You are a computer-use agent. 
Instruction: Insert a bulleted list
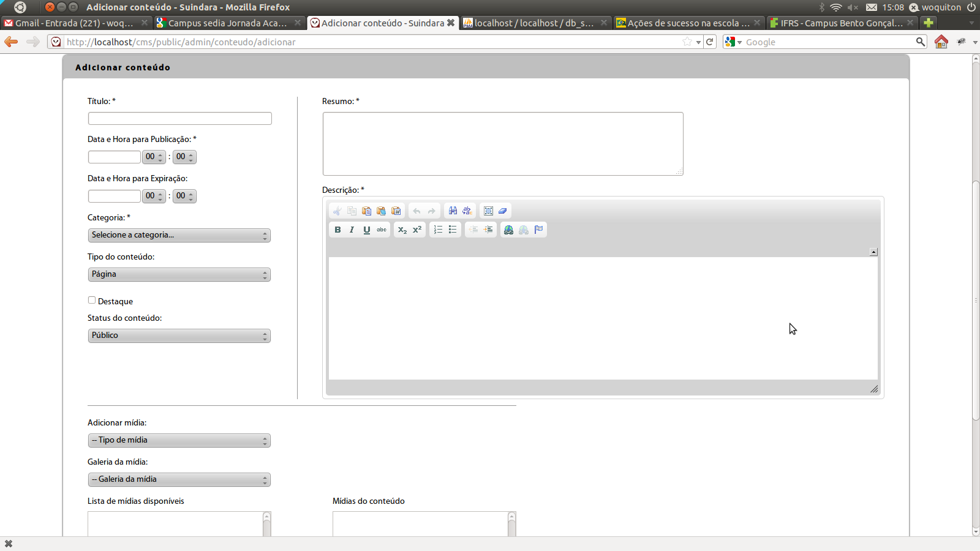tap(453, 230)
